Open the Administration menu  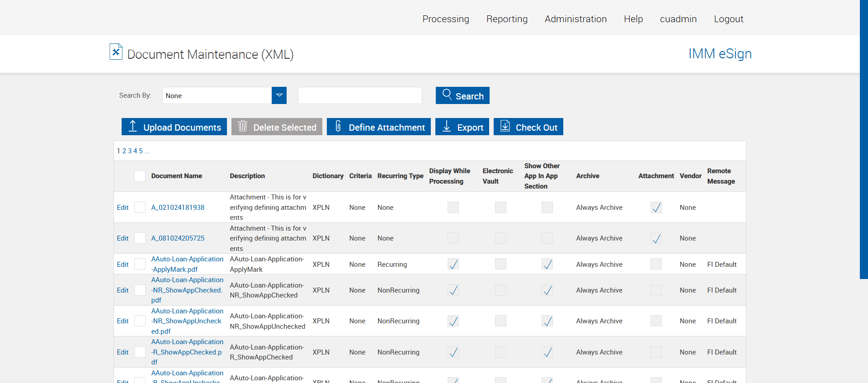[x=575, y=19]
